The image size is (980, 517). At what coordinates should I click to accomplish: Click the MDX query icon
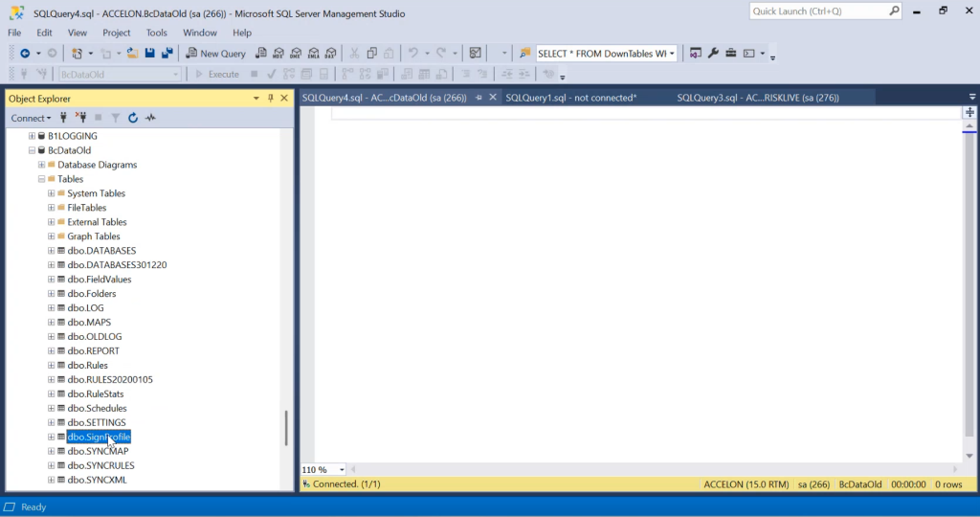278,54
